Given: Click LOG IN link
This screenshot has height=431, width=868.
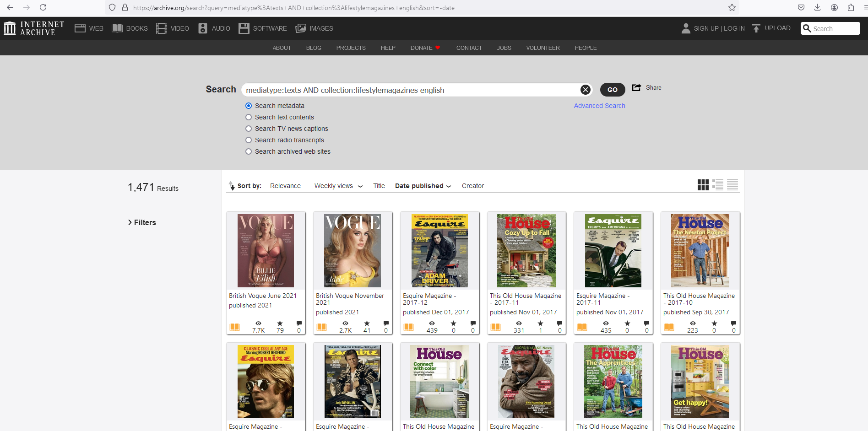Looking at the screenshot, I should coord(734,28).
